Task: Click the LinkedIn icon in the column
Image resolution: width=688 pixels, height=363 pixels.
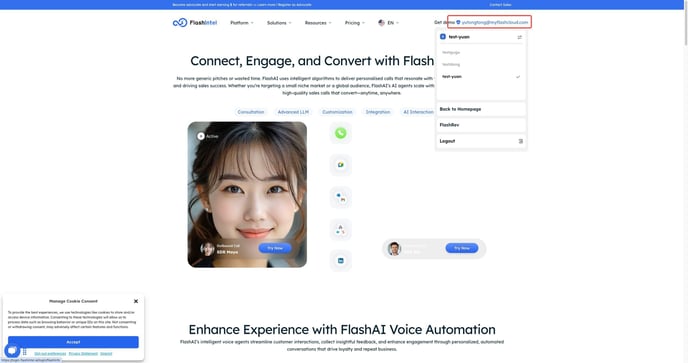Action: (340, 261)
